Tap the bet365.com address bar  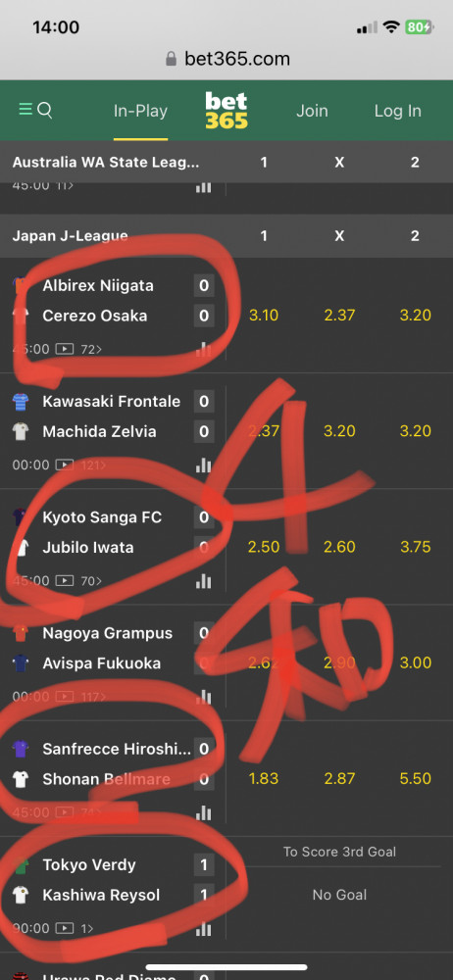click(x=226, y=60)
